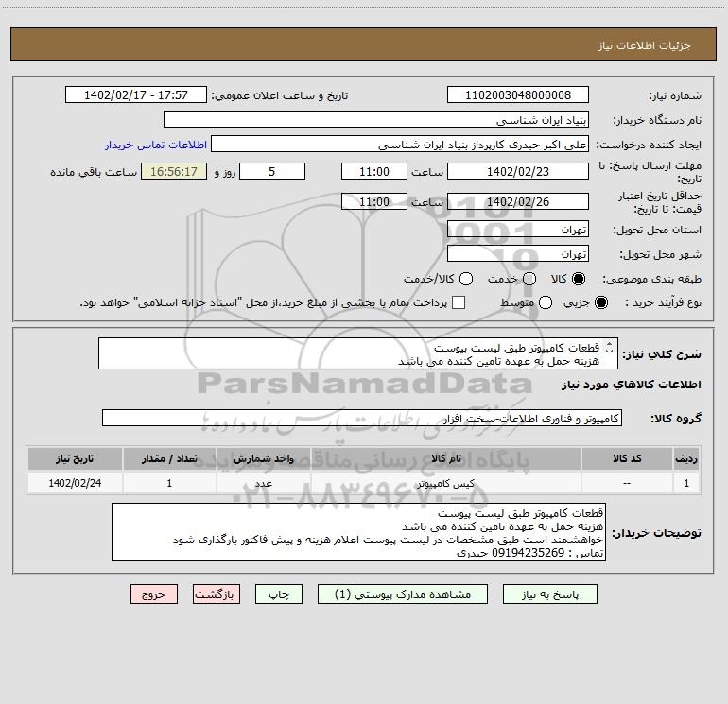This screenshot has height=704, width=728.
Task: Click the کیس کامپیوتر table cell
Action: 445,483
